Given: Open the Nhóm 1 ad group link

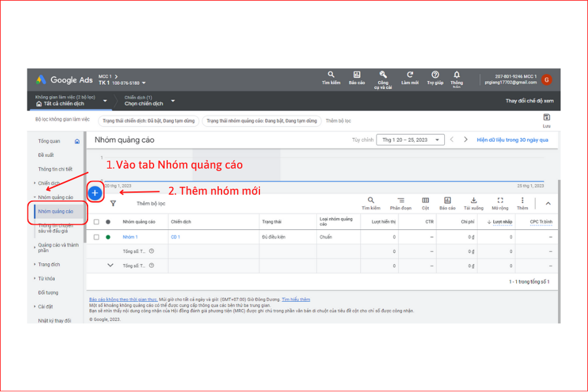Looking at the screenshot, I should [130, 237].
